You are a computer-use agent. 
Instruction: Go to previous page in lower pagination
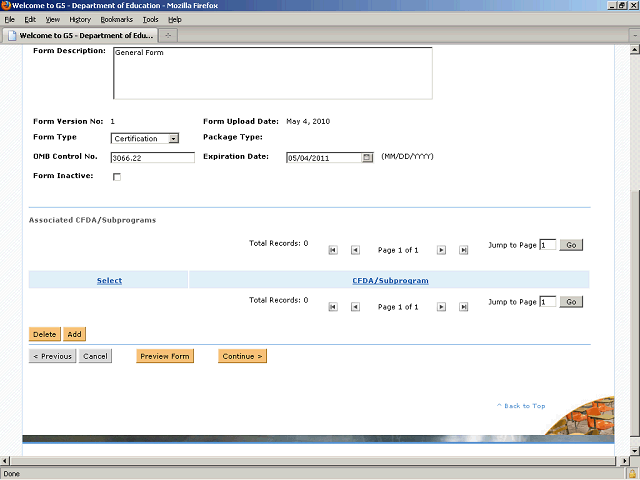pos(356,307)
